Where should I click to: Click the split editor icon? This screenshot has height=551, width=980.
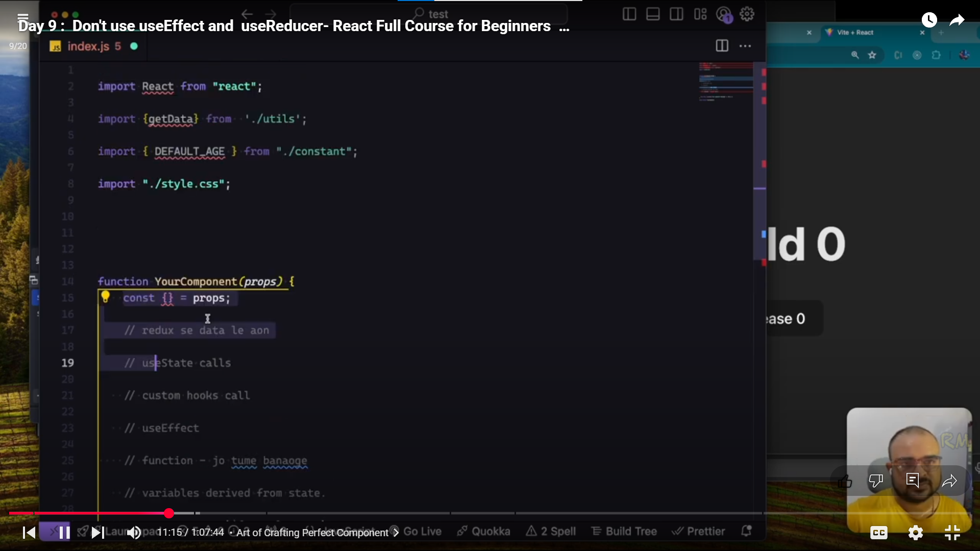pyautogui.click(x=722, y=46)
